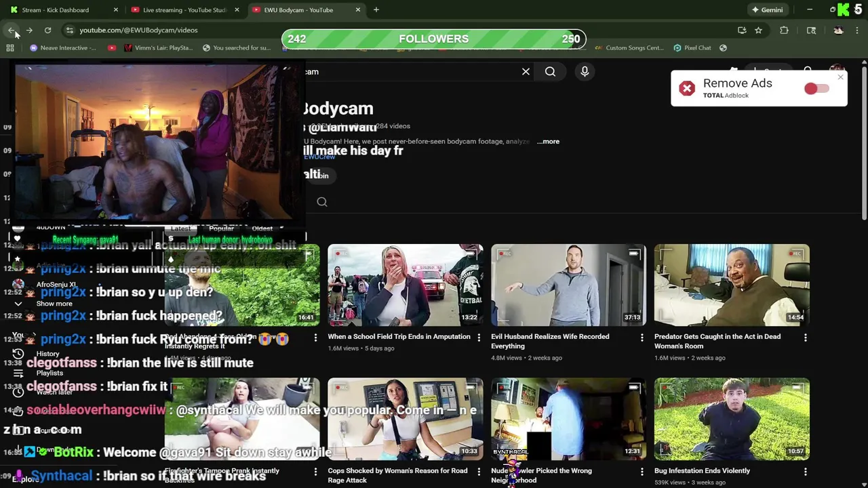Open the Chrome extensions puzzle icon
The image size is (868, 488).
coord(784,30)
